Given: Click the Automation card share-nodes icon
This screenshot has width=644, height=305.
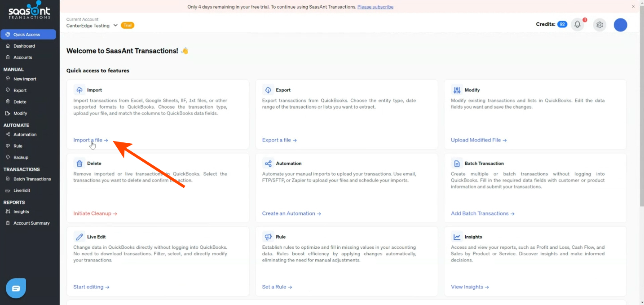Looking at the screenshot, I should click(x=268, y=164).
